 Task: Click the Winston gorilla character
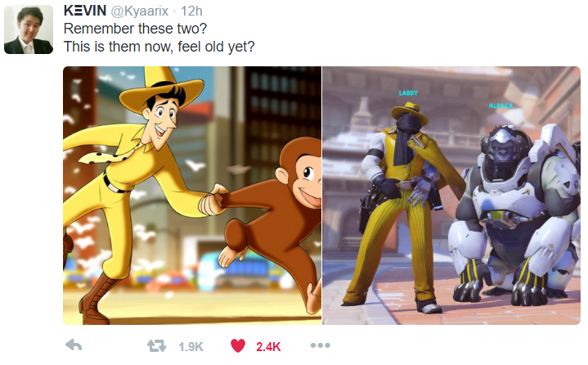point(516,214)
